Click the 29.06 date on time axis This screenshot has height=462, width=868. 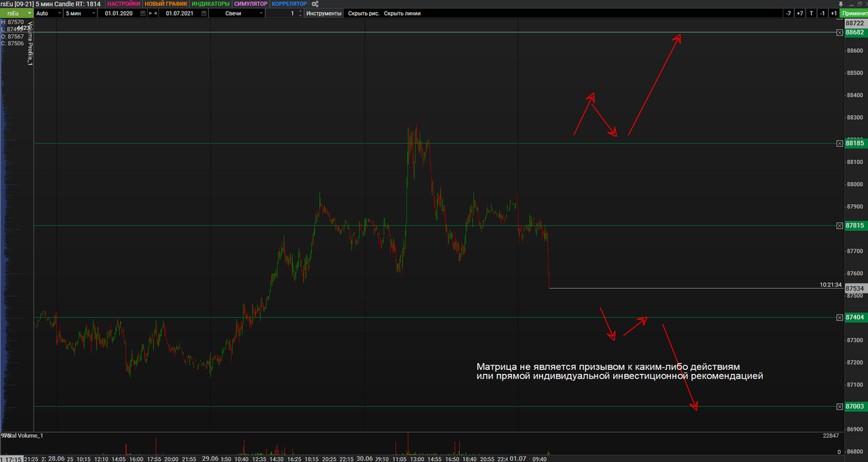(x=210, y=458)
